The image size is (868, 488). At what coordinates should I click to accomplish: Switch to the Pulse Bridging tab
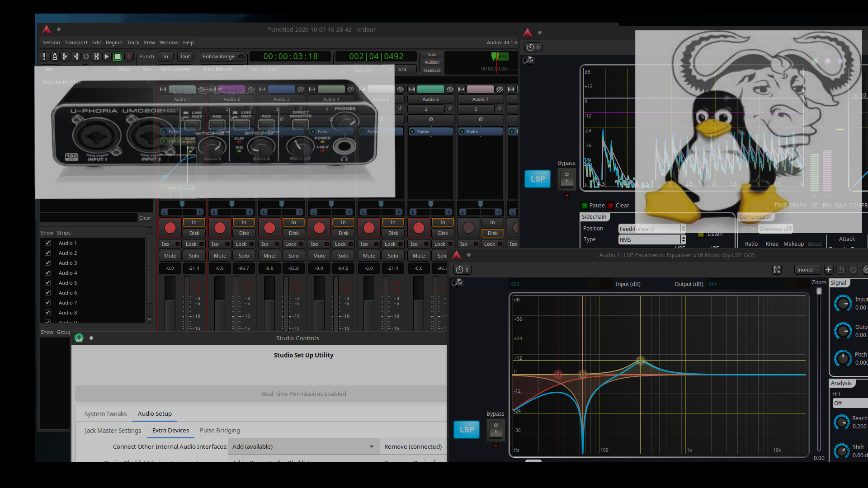coord(220,430)
